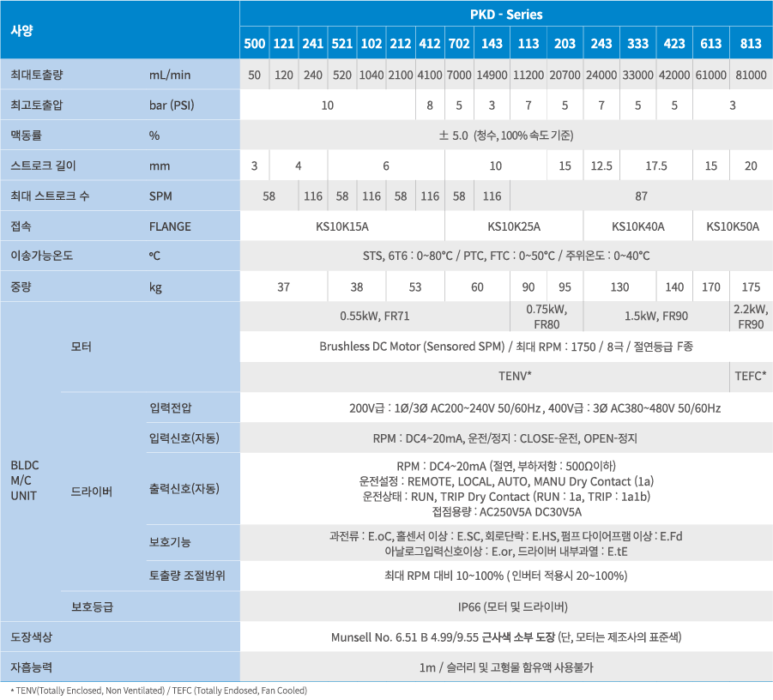Select the 보호기능 row label
Viewport: 773px width, 700px height.
pyautogui.click(x=170, y=542)
